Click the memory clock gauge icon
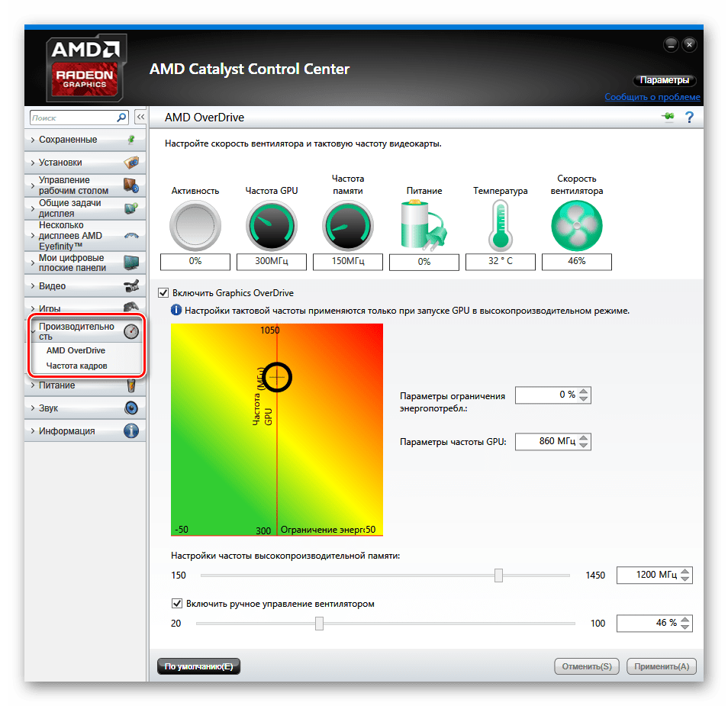This screenshot has height=706, width=728. pyautogui.click(x=348, y=226)
